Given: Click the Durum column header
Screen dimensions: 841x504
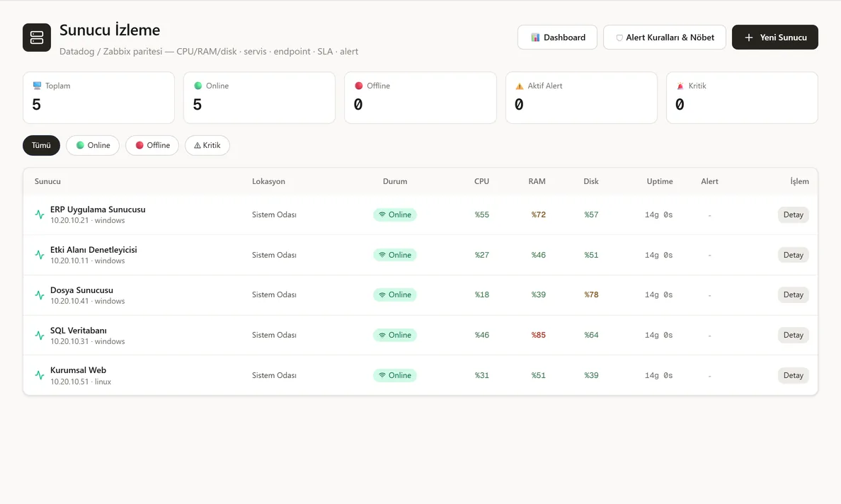Looking at the screenshot, I should coord(395,181).
